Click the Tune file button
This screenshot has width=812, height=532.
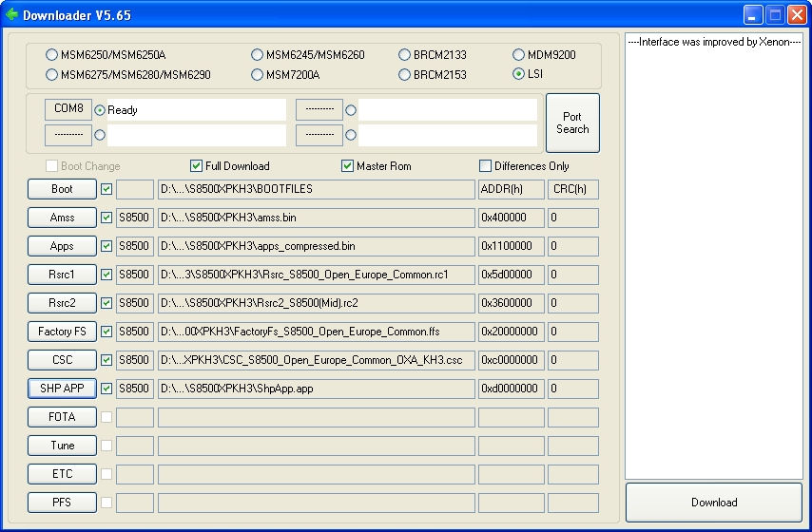pyautogui.click(x=62, y=445)
